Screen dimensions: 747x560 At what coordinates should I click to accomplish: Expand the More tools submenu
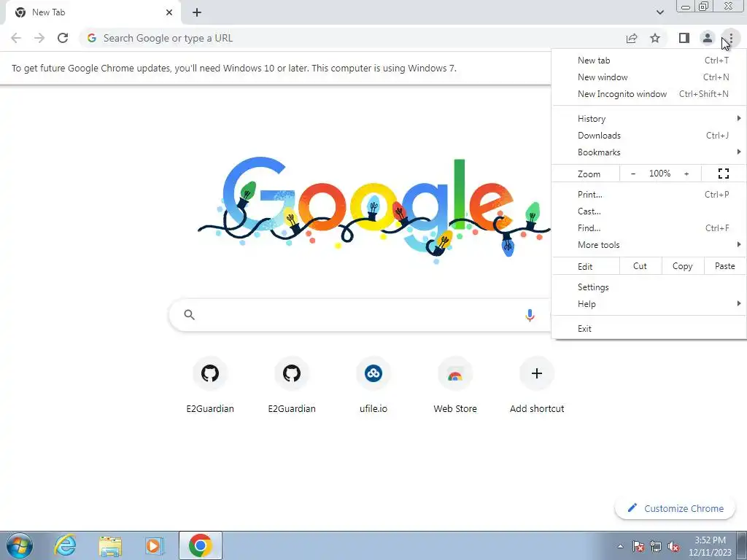click(x=649, y=245)
